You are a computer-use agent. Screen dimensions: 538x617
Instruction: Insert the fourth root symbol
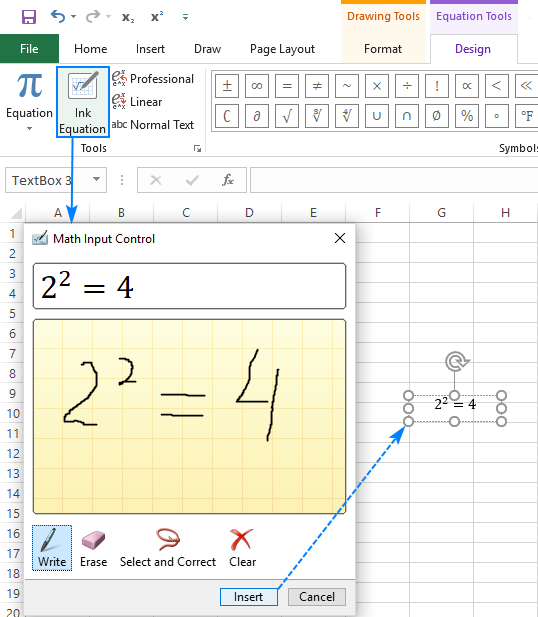(347, 116)
